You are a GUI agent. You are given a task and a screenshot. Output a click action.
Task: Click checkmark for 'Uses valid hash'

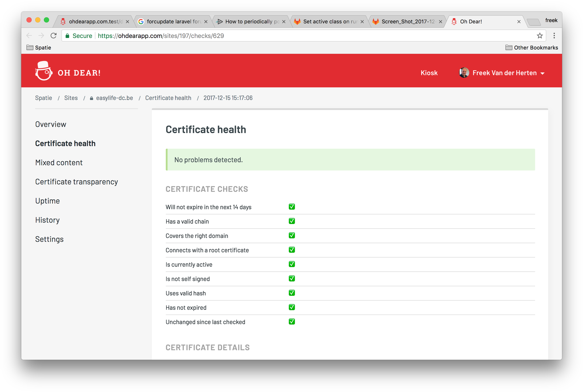[292, 293]
